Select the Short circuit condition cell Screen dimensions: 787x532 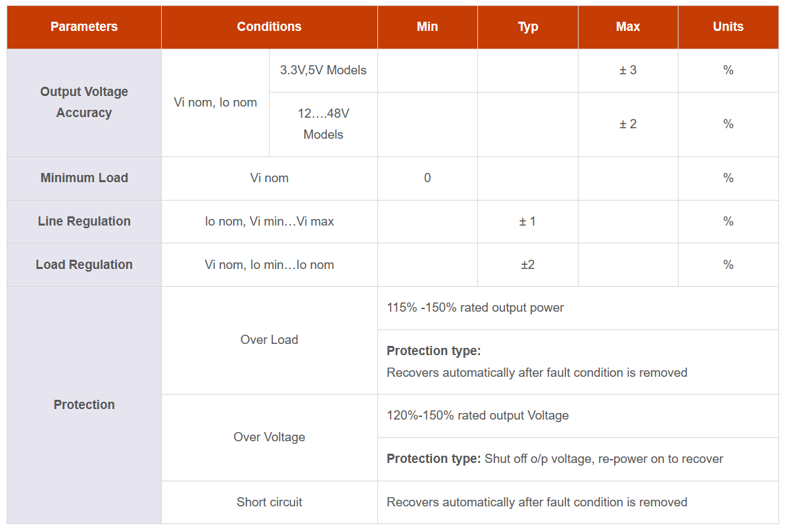(x=269, y=502)
